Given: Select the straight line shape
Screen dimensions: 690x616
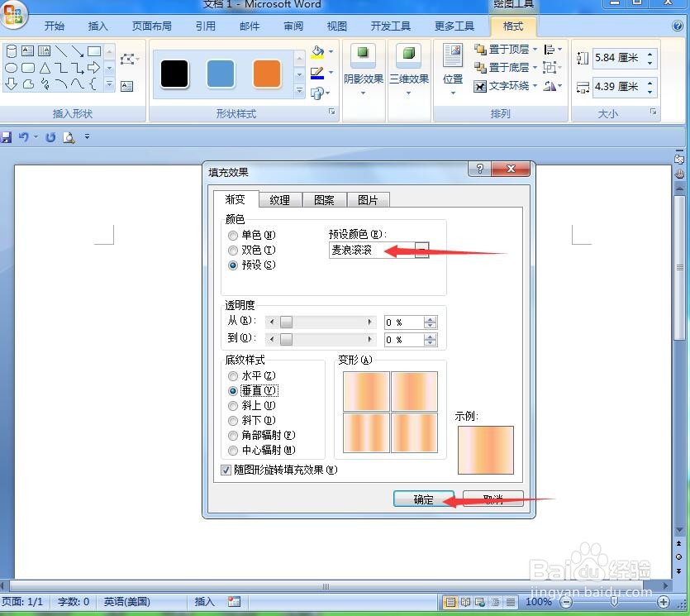Looking at the screenshot, I should (62, 51).
